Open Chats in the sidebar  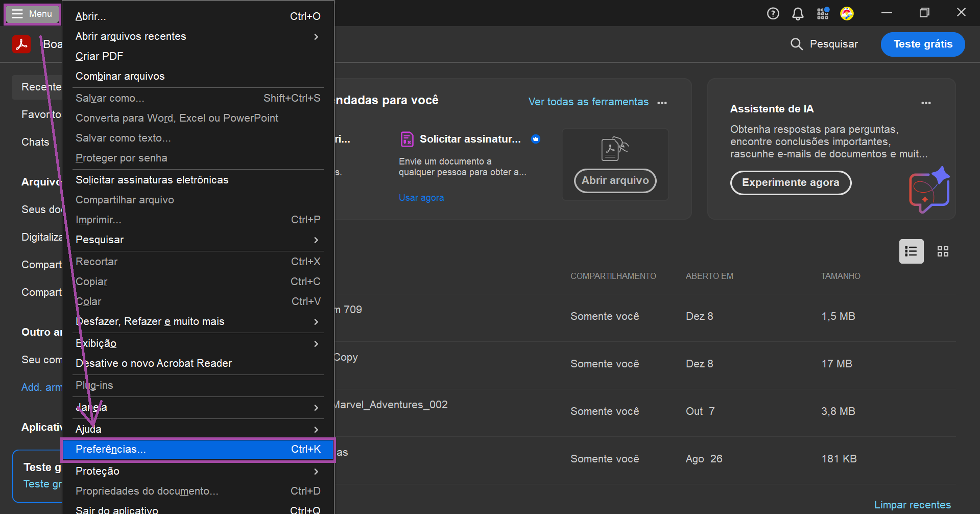tap(35, 142)
